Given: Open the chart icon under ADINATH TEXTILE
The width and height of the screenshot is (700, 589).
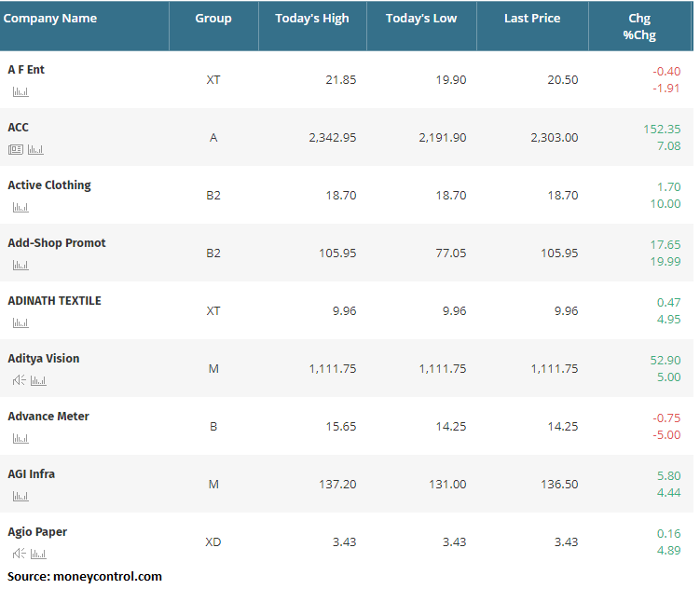Looking at the screenshot, I should pos(21,322).
